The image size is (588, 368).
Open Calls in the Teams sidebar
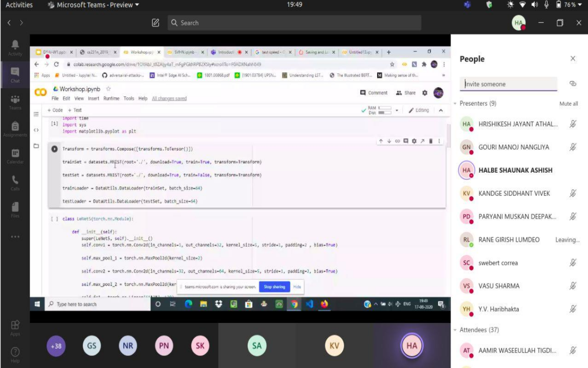coord(15,182)
